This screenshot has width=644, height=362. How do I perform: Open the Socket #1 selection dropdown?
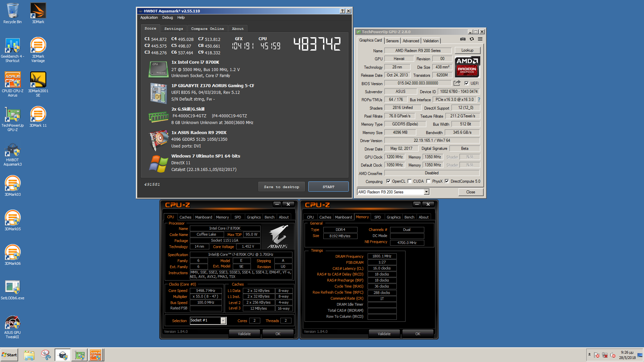pos(208,320)
